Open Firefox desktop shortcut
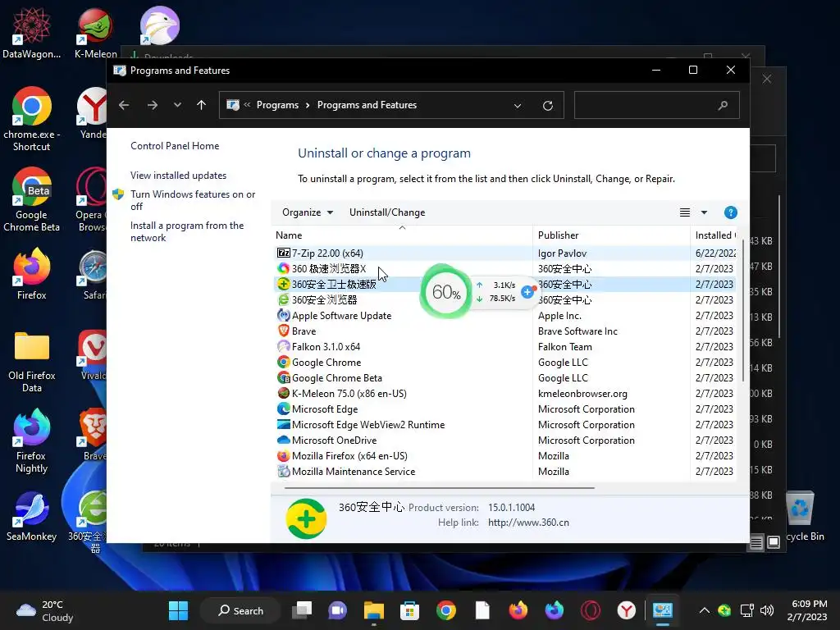Screen dimensions: 840x630 pyautogui.click(x=32, y=273)
